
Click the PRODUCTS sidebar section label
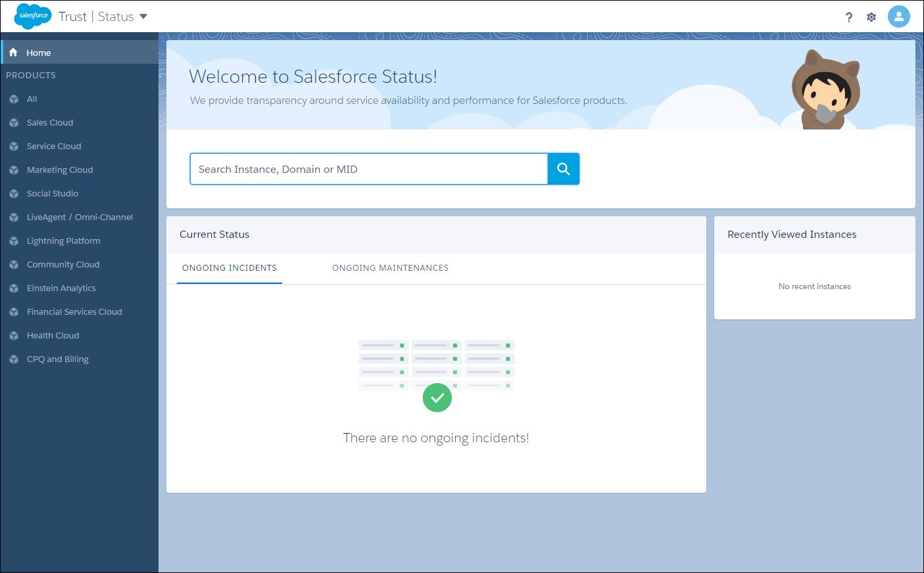pyautogui.click(x=31, y=76)
